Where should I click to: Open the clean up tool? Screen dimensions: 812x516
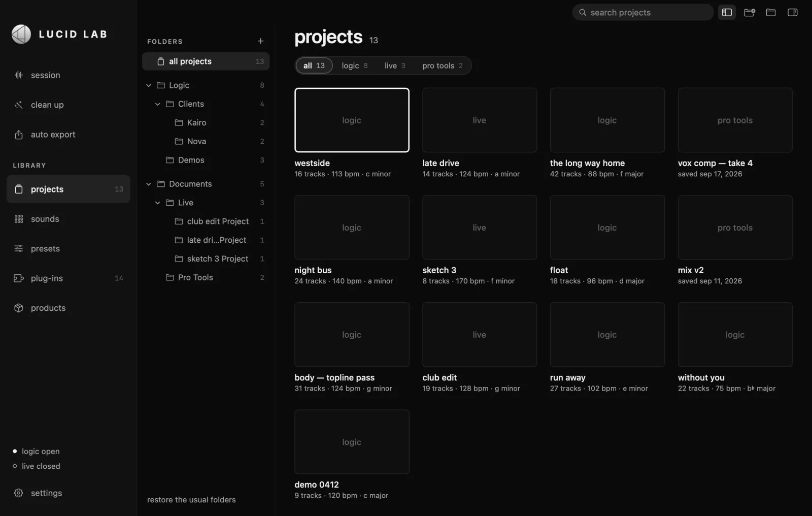(x=68, y=105)
